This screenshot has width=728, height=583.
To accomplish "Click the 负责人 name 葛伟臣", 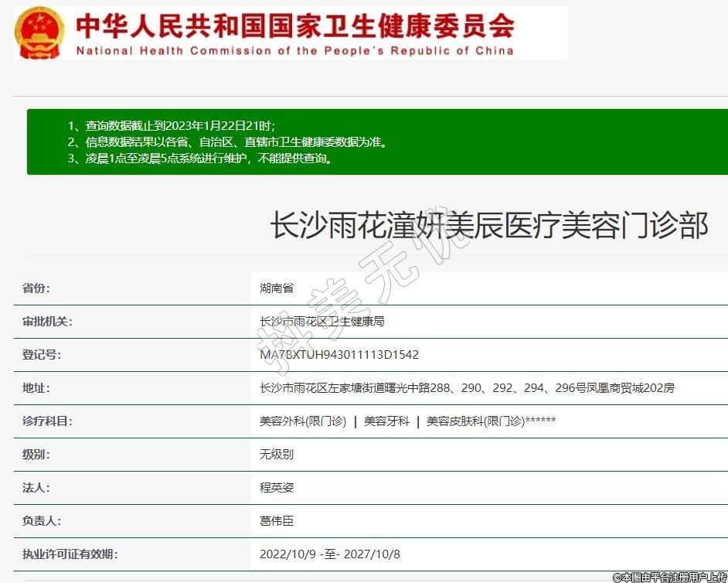I will (277, 521).
